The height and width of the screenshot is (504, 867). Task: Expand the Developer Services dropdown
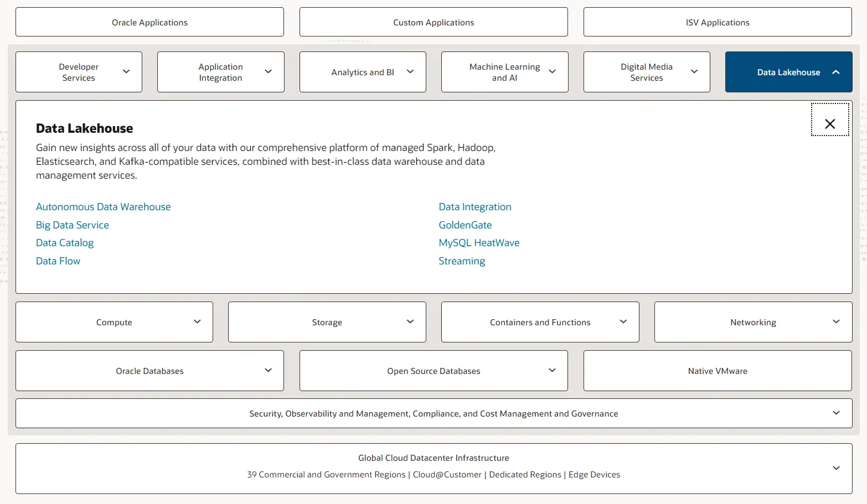pyautogui.click(x=79, y=72)
